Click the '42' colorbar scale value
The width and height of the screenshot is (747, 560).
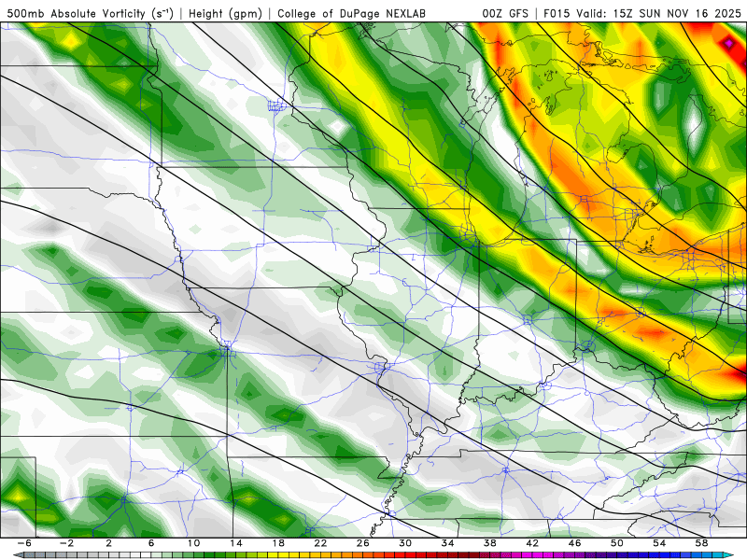coord(532,543)
